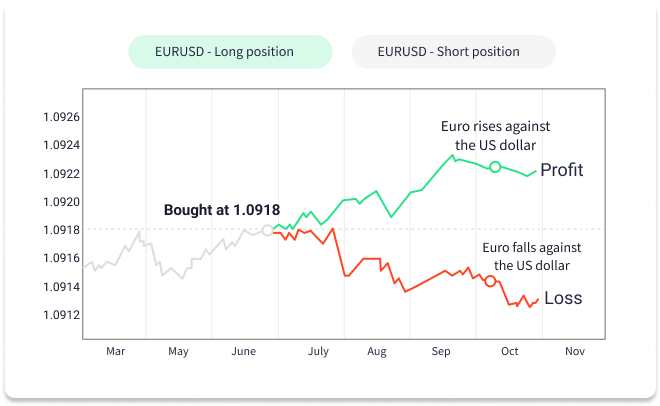660x406 pixels.
Task: Click the Loss label
Action: click(563, 298)
